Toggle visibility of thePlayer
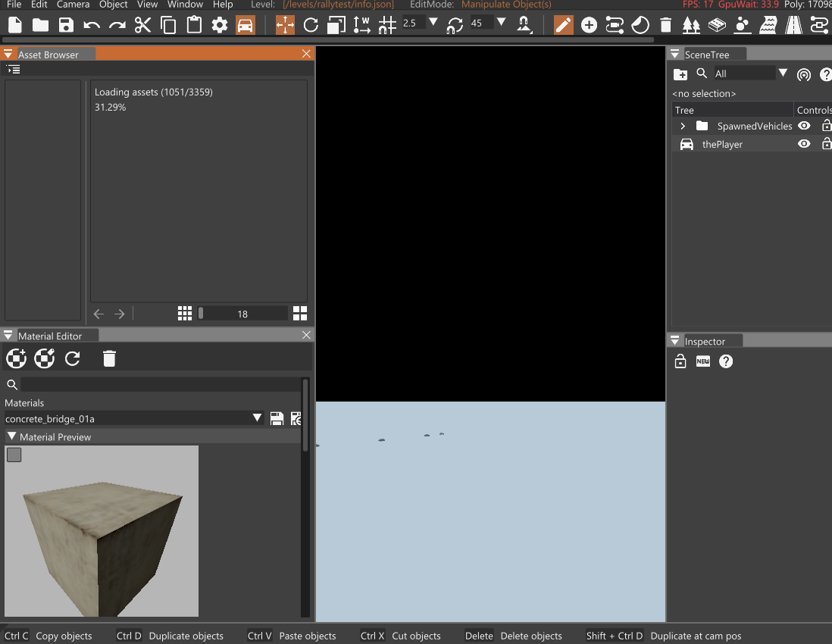832x644 pixels. coord(804,144)
